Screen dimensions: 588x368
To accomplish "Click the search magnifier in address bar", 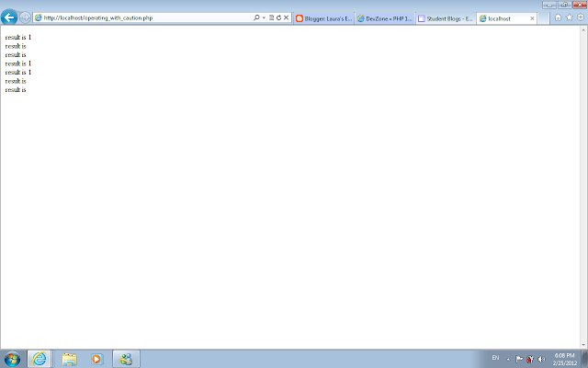I will 256,17.
